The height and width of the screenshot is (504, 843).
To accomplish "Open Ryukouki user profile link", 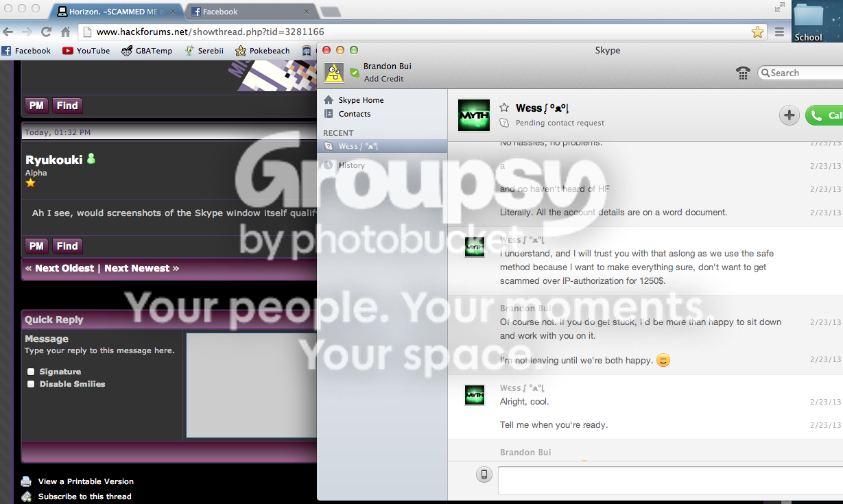I will pyautogui.click(x=54, y=160).
